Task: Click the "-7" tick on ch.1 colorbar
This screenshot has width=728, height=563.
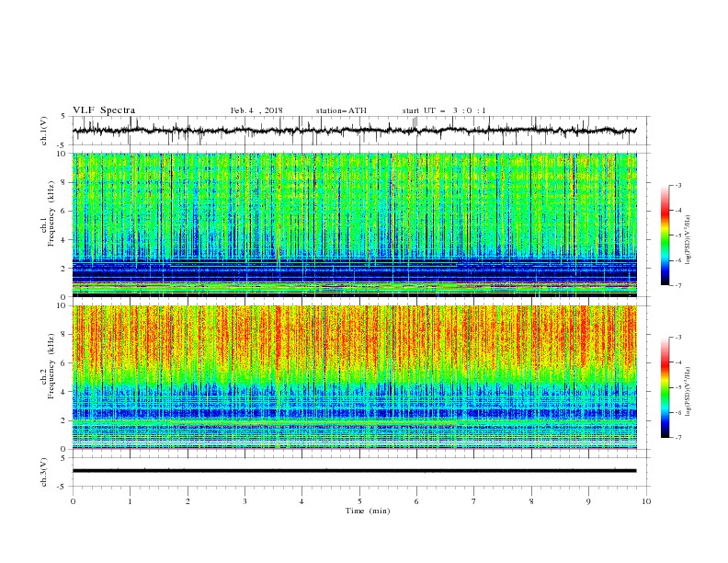Action: [678, 286]
